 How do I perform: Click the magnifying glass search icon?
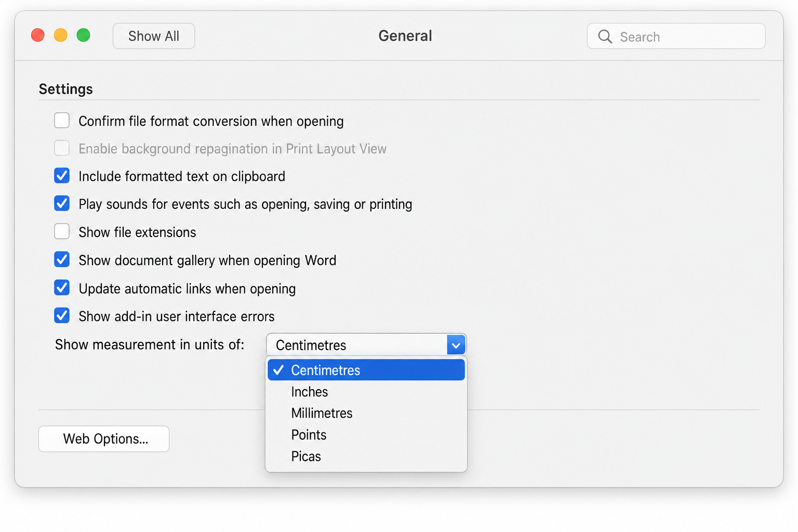(x=605, y=36)
